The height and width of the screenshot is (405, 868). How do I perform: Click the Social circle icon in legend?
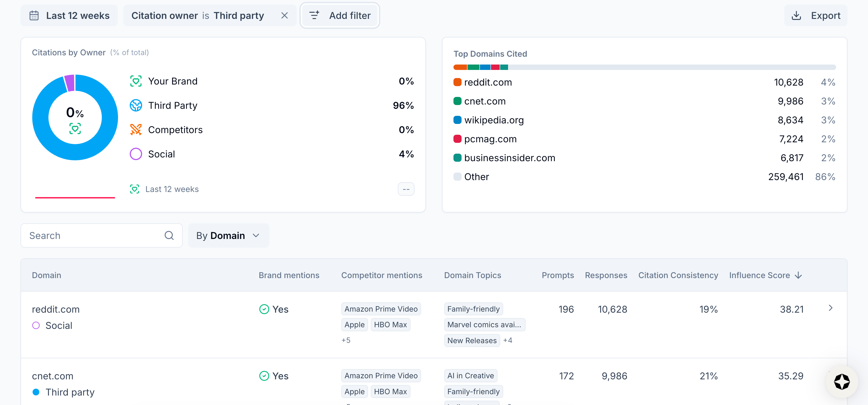(136, 154)
